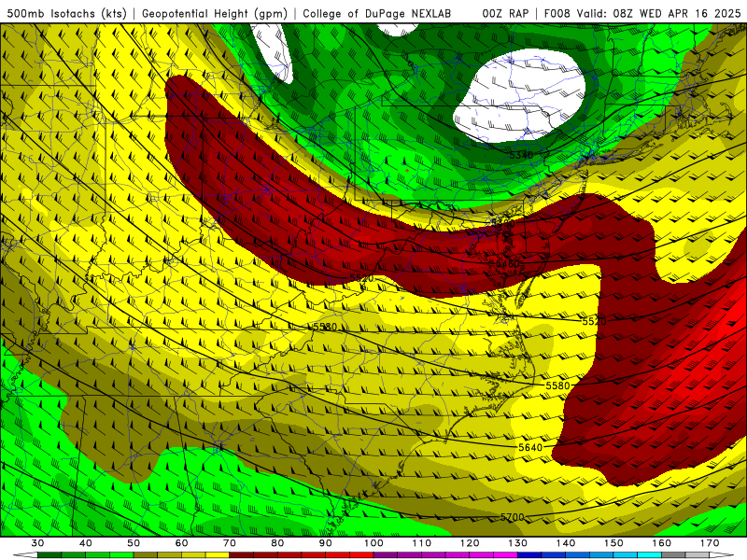
Task: Click the "College of DuPage NEXLAB" text
Action: (x=376, y=13)
